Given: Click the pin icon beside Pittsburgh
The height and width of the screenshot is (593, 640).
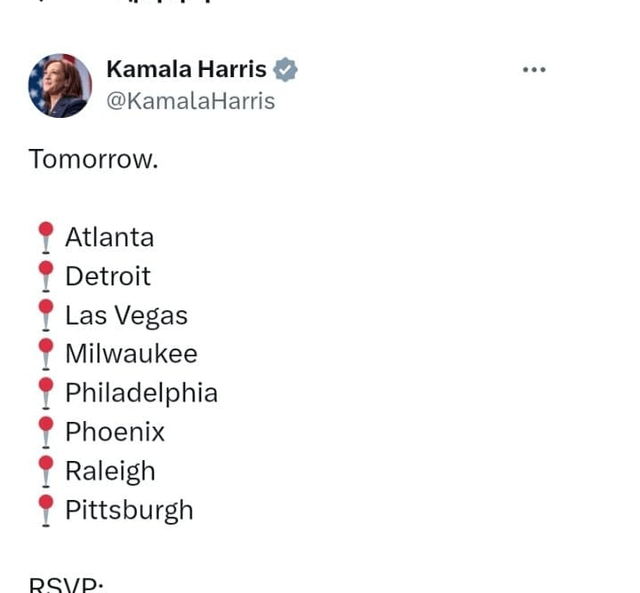Looking at the screenshot, I should (45, 510).
